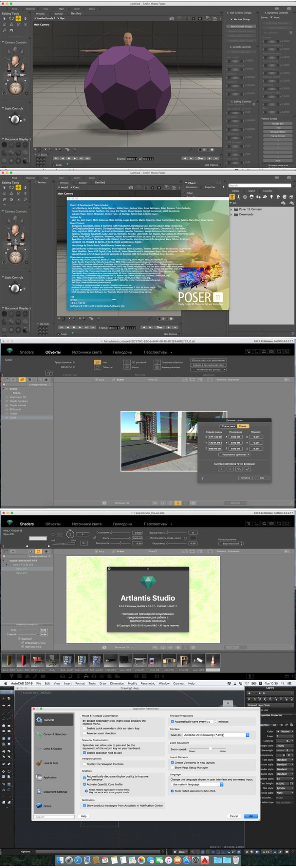This screenshot has height=868, width=296.
Task: Open the LowResFemale 2 figure dropdown
Action: pyautogui.click(x=45, y=19)
